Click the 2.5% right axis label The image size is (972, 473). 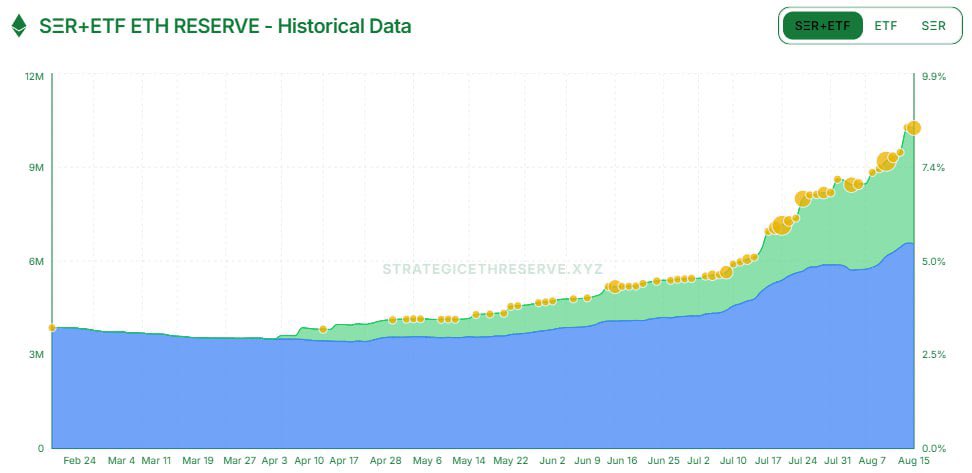click(934, 355)
